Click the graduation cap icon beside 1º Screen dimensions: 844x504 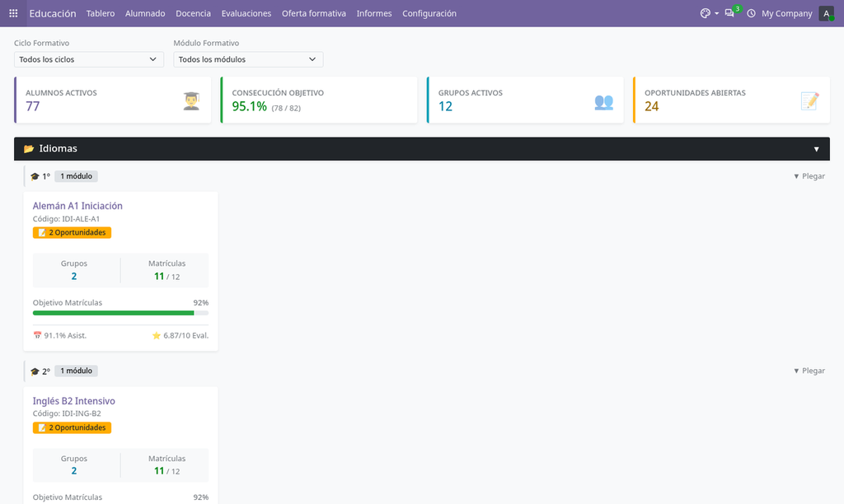[35, 176]
